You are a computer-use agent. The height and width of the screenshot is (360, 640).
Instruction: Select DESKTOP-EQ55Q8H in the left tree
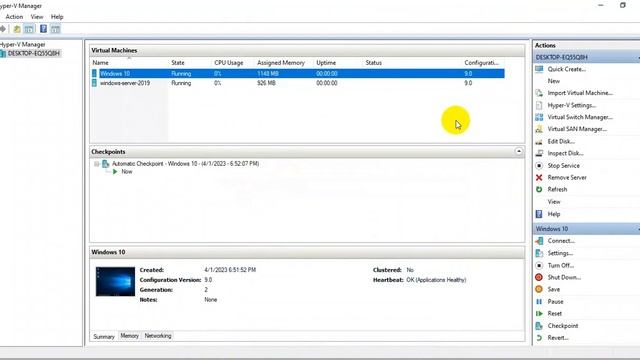point(33,53)
